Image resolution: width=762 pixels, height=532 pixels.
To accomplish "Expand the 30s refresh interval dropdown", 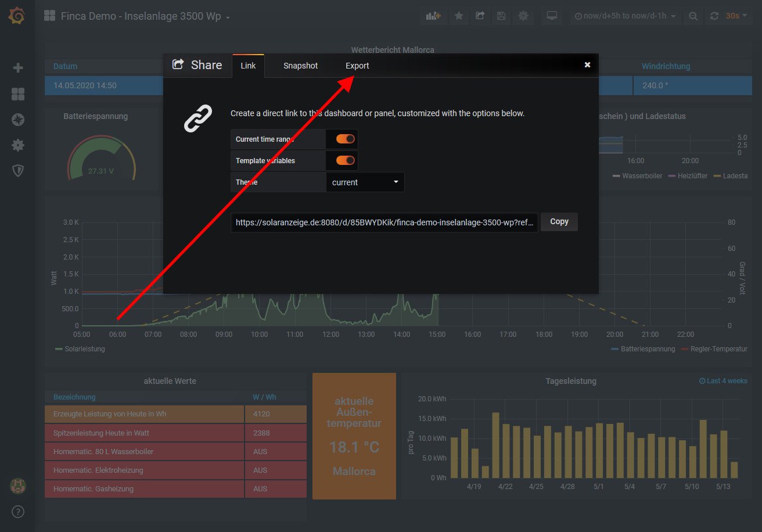I will click(736, 16).
